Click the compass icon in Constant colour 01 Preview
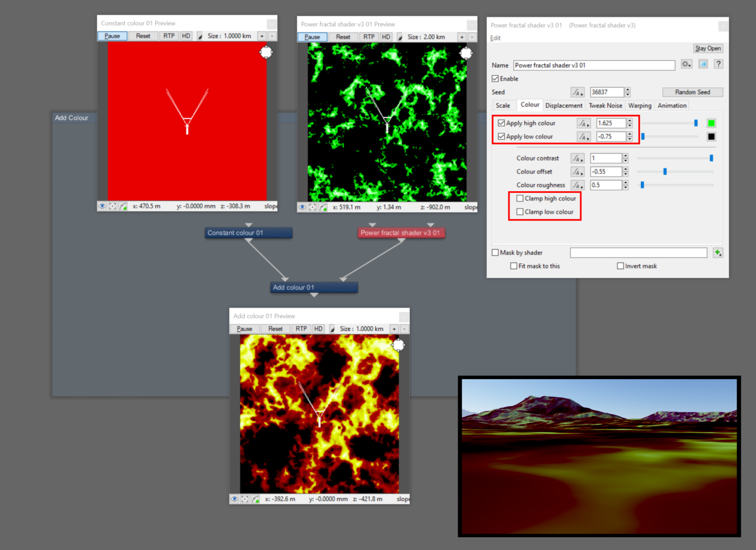756x550 pixels. click(x=266, y=52)
